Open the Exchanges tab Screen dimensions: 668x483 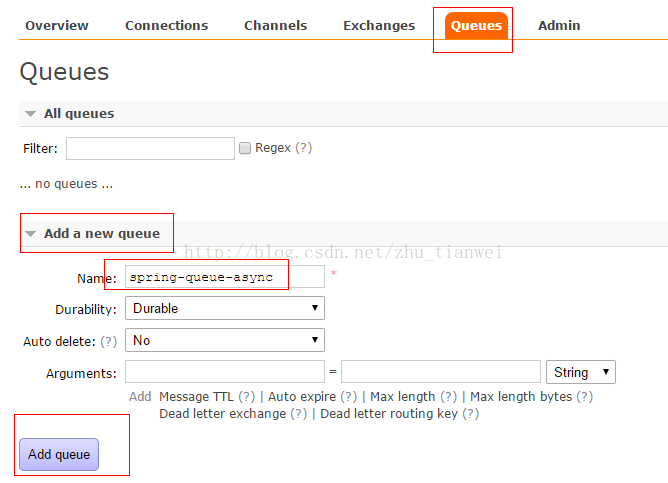[x=379, y=26]
